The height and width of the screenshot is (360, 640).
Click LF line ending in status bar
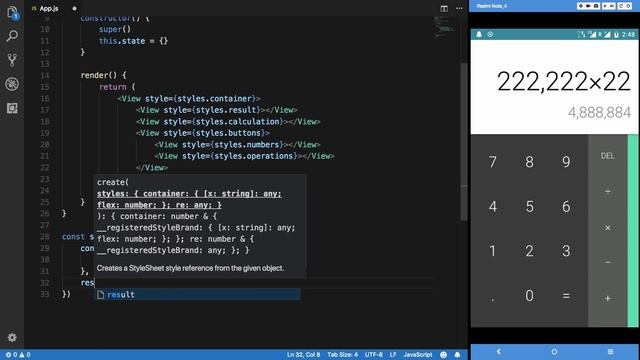click(x=393, y=355)
